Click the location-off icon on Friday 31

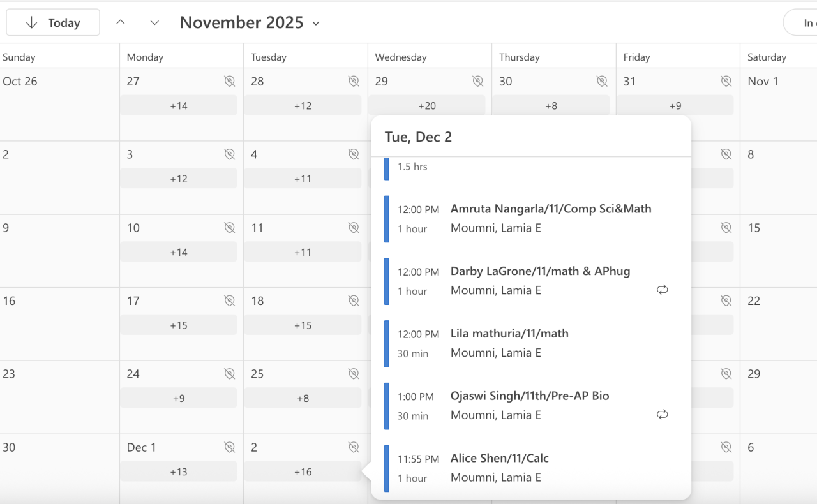(x=726, y=81)
